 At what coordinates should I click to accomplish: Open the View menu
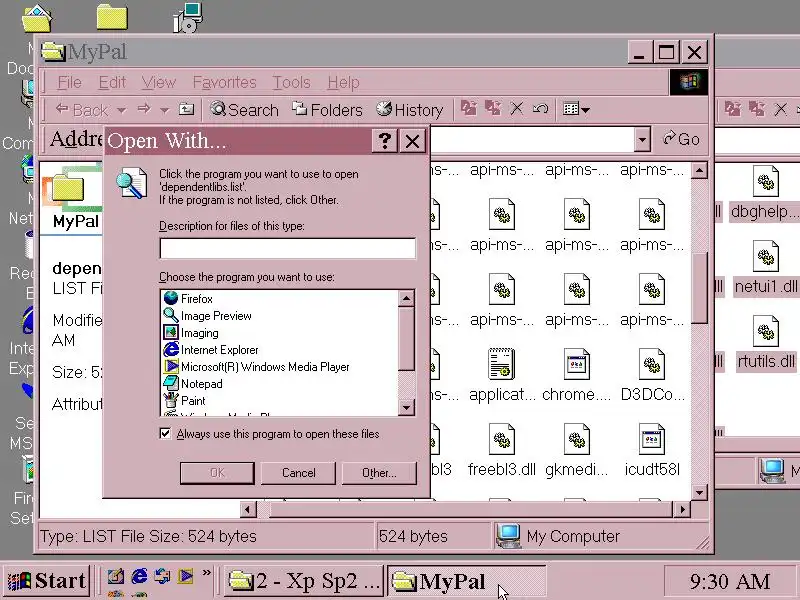point(159,82)
